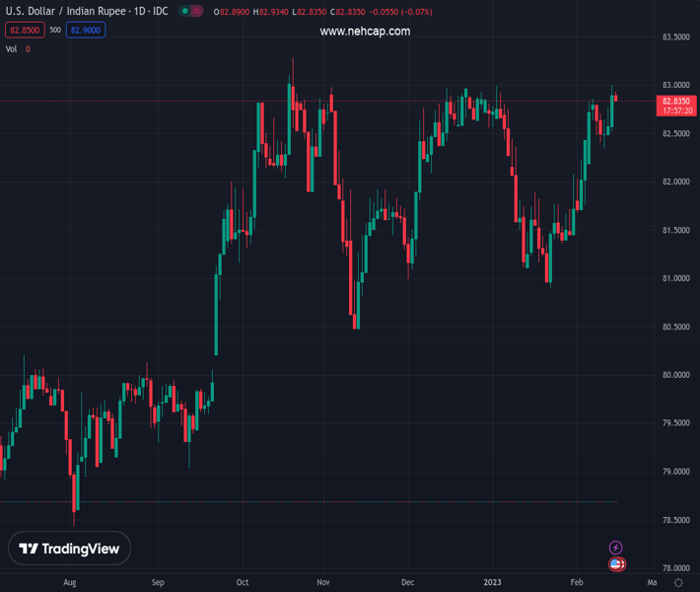Image resolution: width=700 pixels, height=592 pixels.
Task: Select the Vol indicator label
Action: pyautogui.click(x=12, y=49)
